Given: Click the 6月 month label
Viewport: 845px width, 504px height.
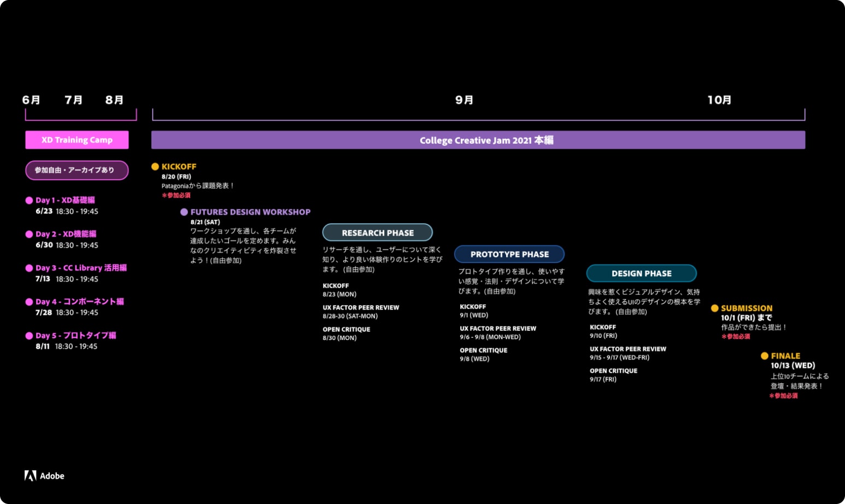Looking at the screenshot, I should coord(31,100).
